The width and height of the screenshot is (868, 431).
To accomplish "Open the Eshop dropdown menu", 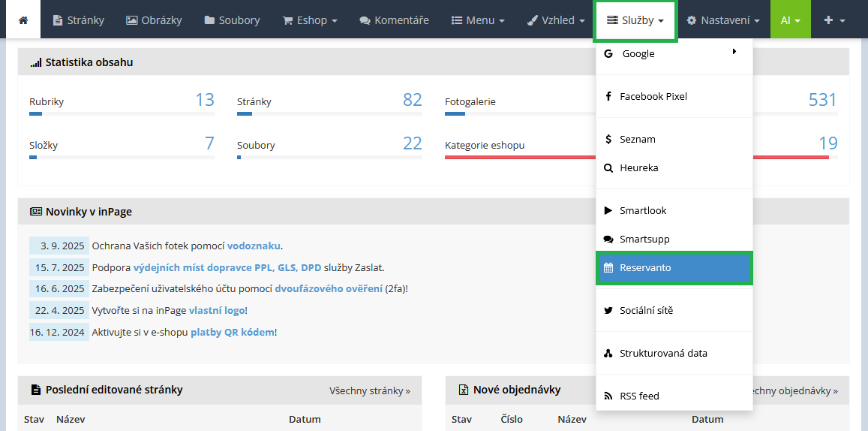I will (309, 20).
